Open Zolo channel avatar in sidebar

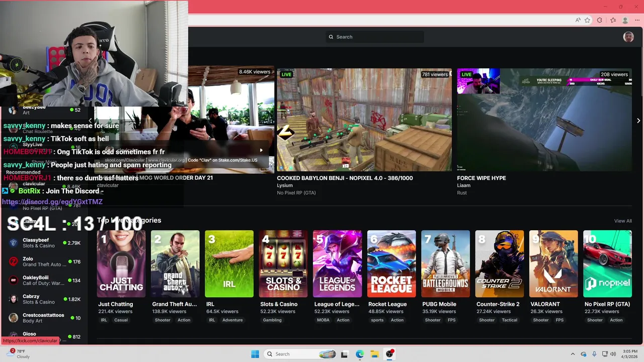(x=14, y=261)
